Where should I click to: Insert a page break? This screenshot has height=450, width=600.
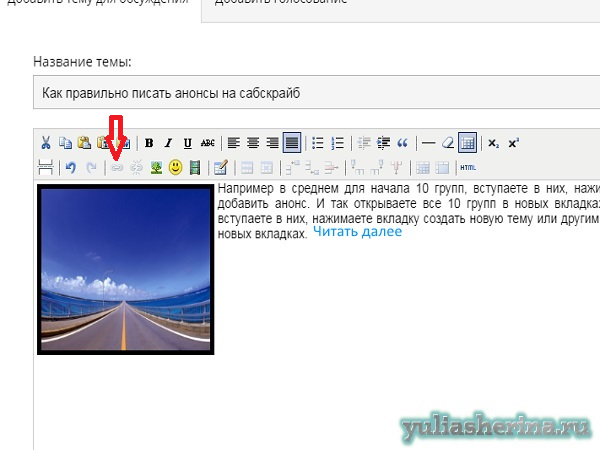point(46,168)
